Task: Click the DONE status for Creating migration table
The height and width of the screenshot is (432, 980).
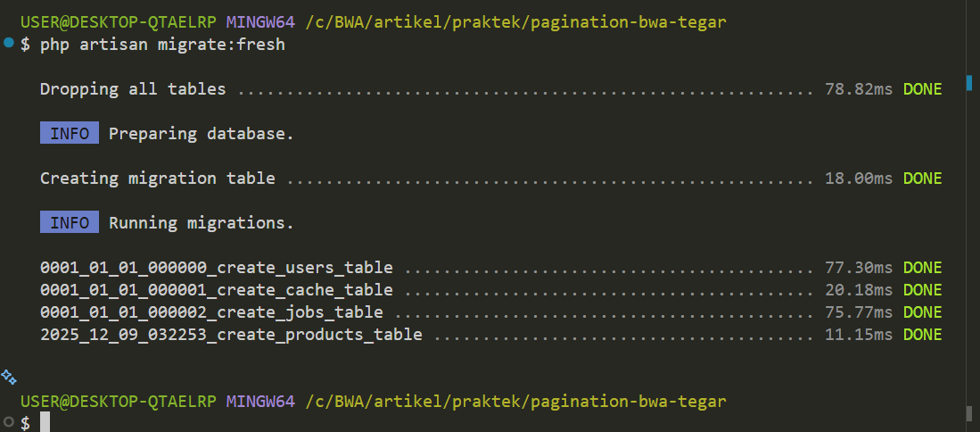Action: click(x=922, y=179)
